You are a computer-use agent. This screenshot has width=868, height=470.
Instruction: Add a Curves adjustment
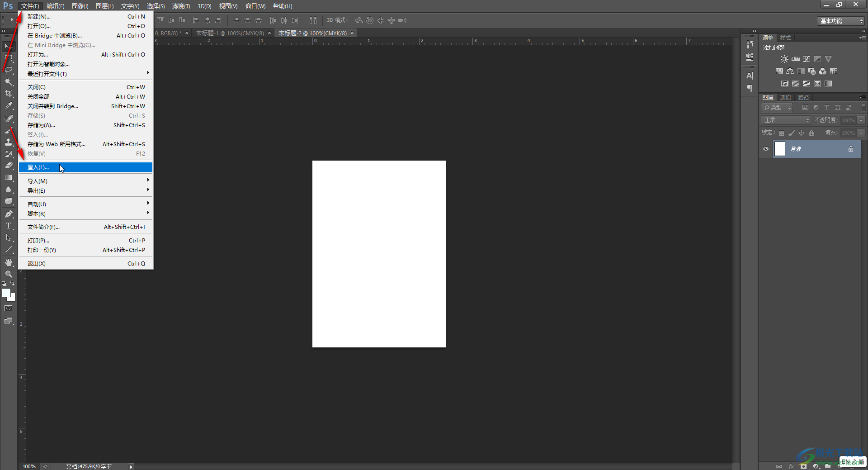(x=807, y=59)
